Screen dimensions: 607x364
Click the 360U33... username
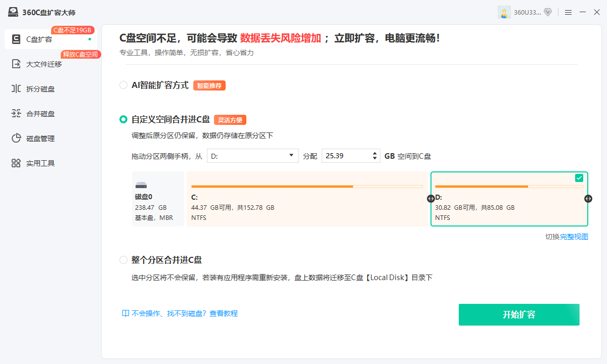(x=527, y=13)
